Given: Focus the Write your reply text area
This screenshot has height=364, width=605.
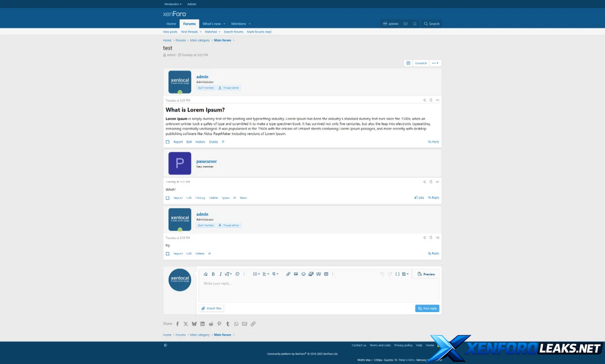Looking at the screenshot, I should tap(319, 290).
